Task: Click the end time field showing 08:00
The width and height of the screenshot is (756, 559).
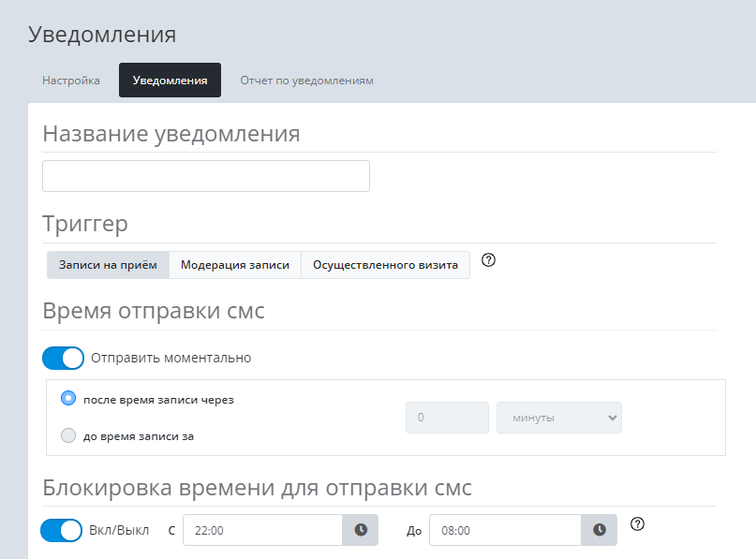Action: tap(505, 530)
